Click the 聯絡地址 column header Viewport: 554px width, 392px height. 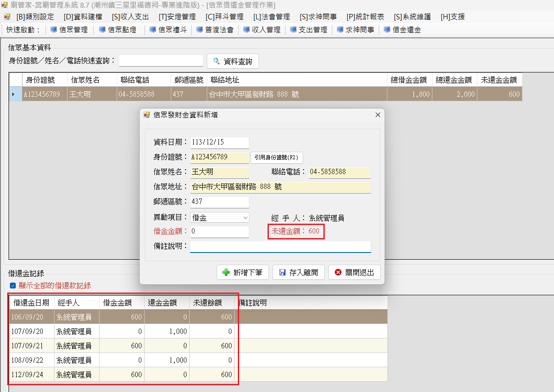[x=297, y=80]
